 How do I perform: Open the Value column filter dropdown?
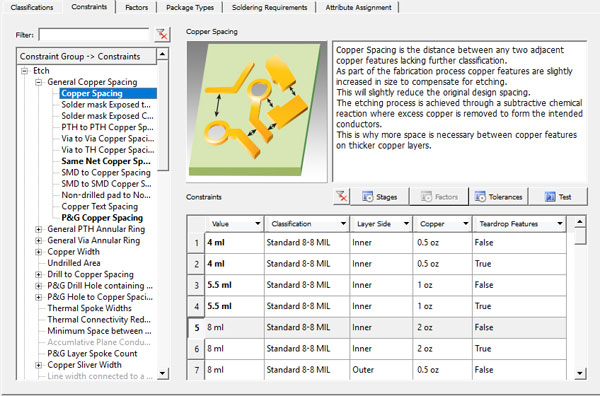tap(258, 224)
